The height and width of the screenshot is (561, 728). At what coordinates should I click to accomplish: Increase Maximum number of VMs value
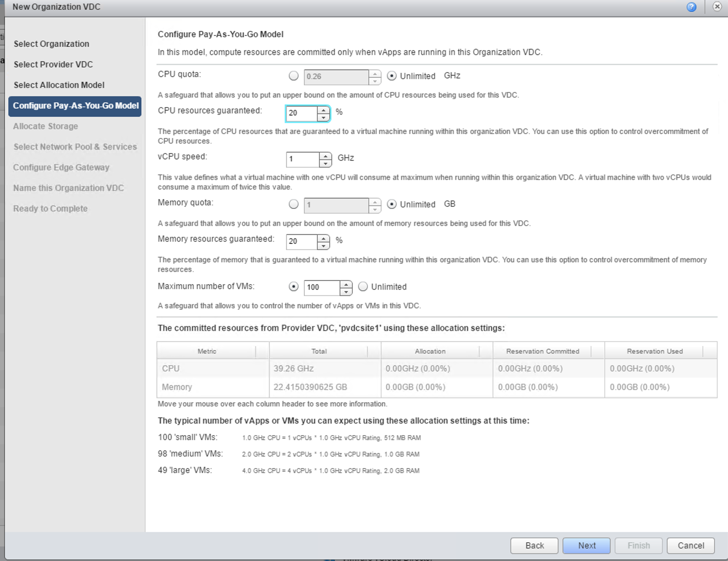[x=346, y=284]
